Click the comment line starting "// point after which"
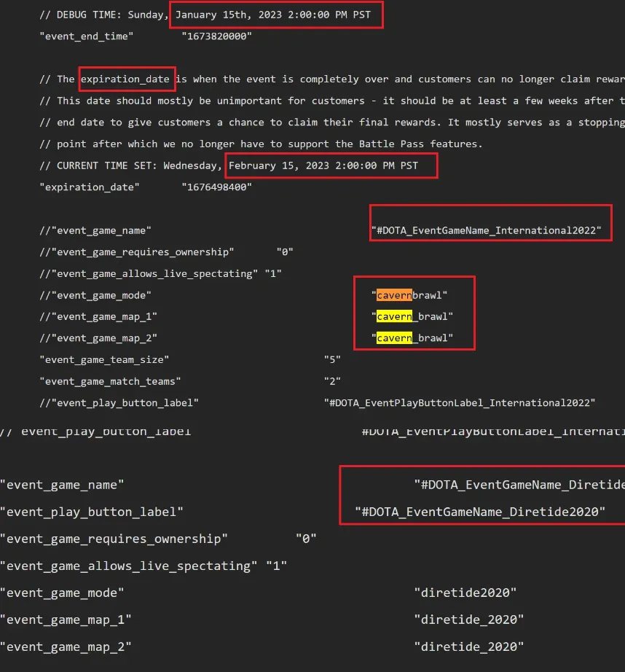This screenshot has width=625, height=672. point(261,144)
